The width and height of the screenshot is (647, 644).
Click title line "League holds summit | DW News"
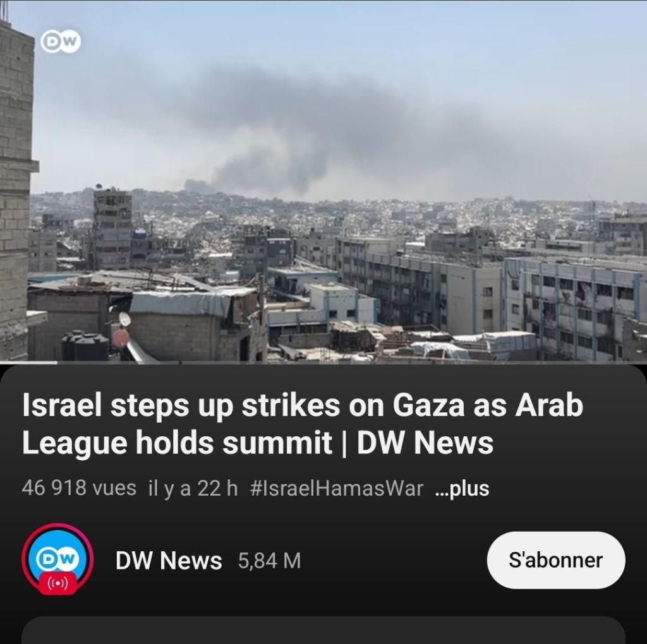pyautogui.click(x=258, y=443)
